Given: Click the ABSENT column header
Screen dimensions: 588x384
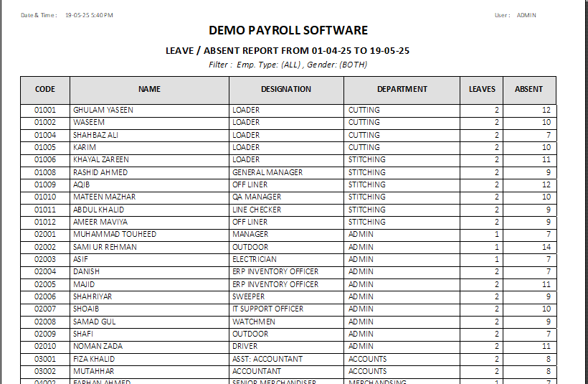Looking at the screenshot, I should 528,90.
